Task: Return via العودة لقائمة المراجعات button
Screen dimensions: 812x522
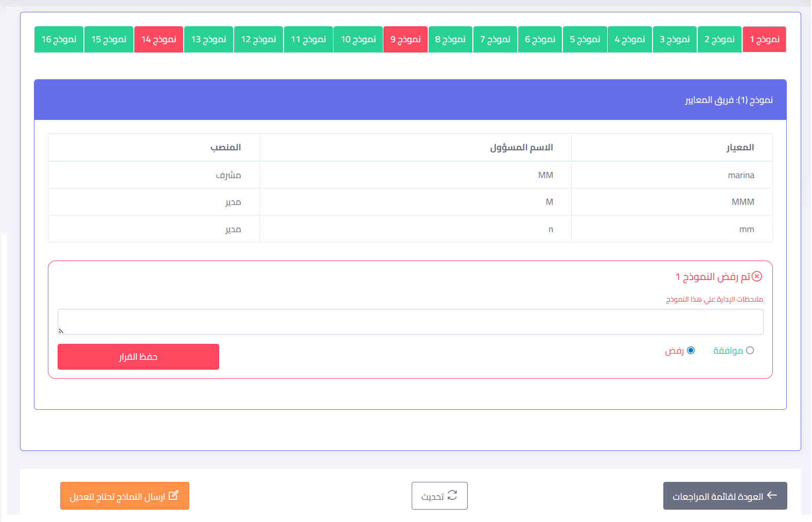Action: pos(725,496)
